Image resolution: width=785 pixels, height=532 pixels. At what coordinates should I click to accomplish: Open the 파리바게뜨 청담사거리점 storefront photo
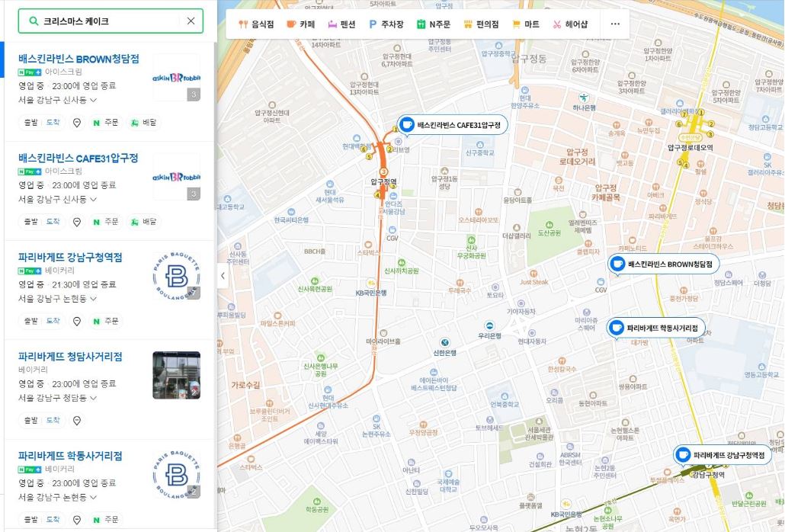(x=176, y=375)
